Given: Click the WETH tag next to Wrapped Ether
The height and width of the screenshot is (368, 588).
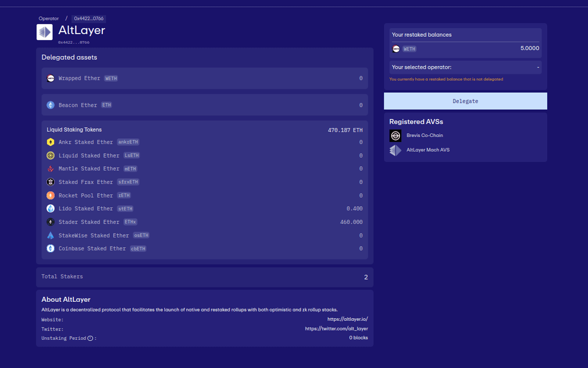Looking at the screenshot, I should click(111, 78).
